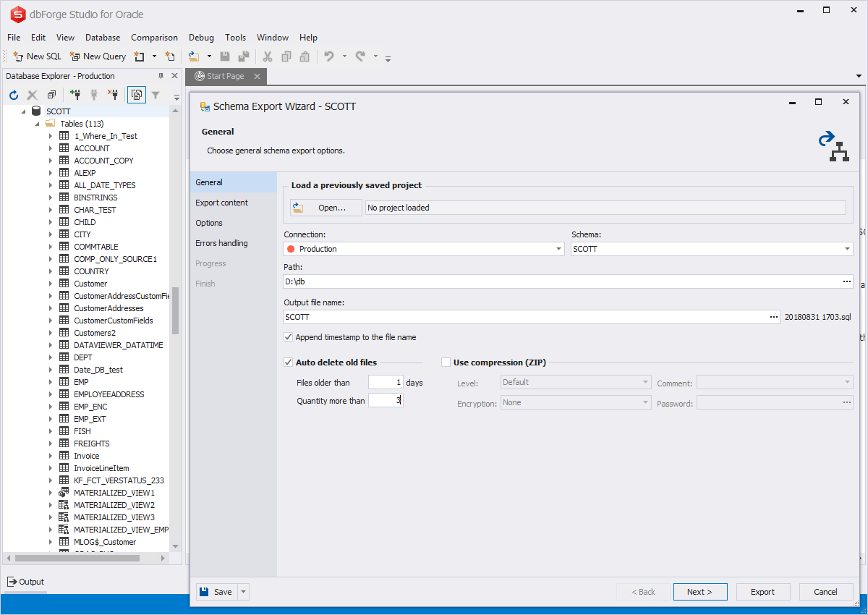Click the Open File icon in the toolbar
This screenshot has height=615, width=868.
(x=193, y=56)
